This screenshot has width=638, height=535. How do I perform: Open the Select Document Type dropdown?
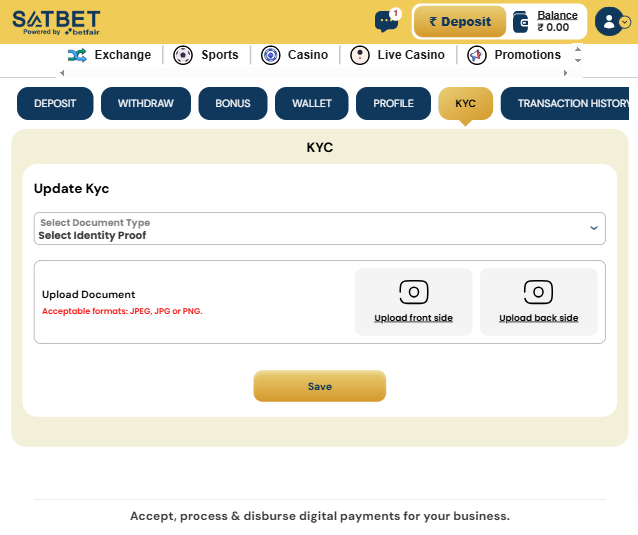pos(320,228)
